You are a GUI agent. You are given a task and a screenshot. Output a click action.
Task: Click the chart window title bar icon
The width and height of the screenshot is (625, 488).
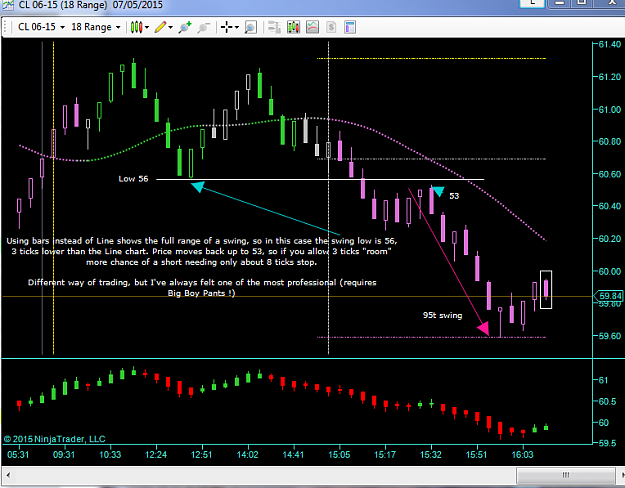(x=8, y=5)
